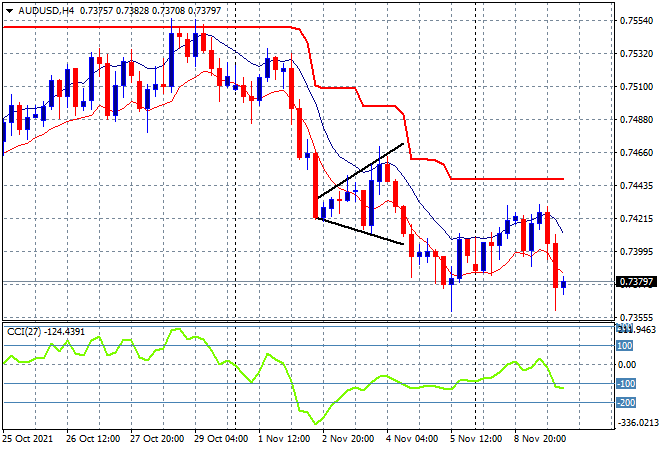Click the CCI -200 level label
The height and width of the screenshot is (450, 660).
click(x=626, y=403)
